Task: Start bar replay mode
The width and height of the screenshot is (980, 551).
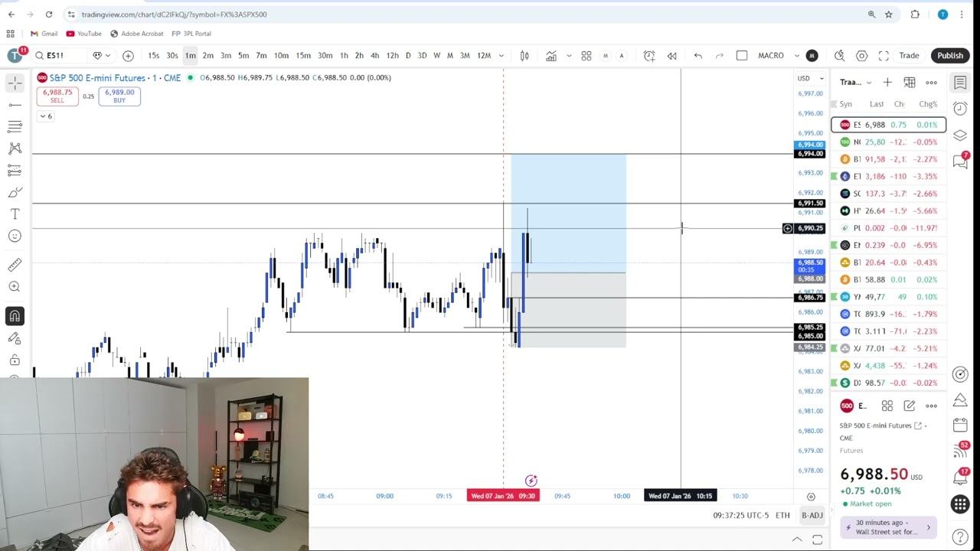Action: pyautogui.click(x=671, y=55)
